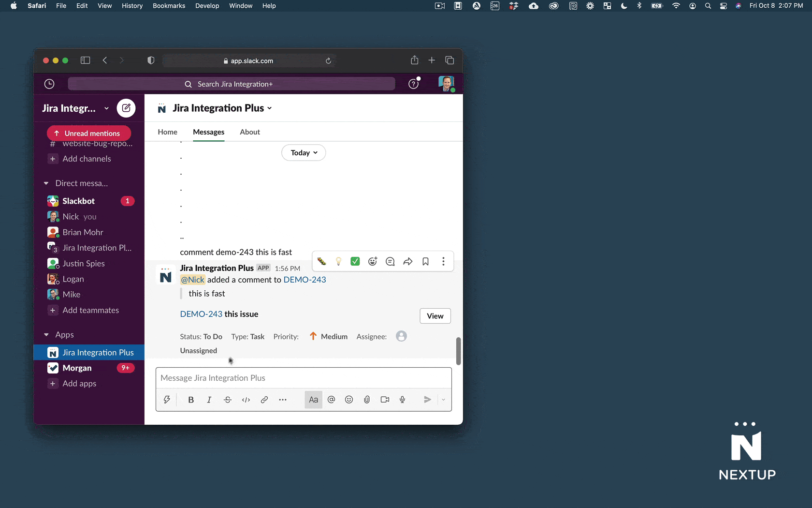Open the History menu in menu bar

pos(132,6)
